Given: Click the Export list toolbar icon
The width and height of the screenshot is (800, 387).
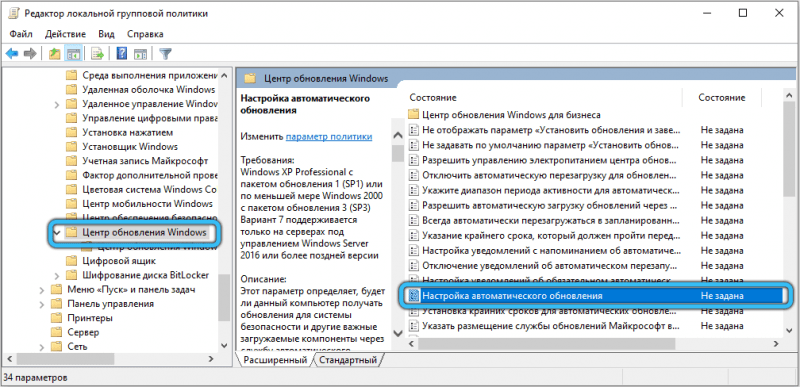Looking at the screenshot, I should [x=97, y=54].
